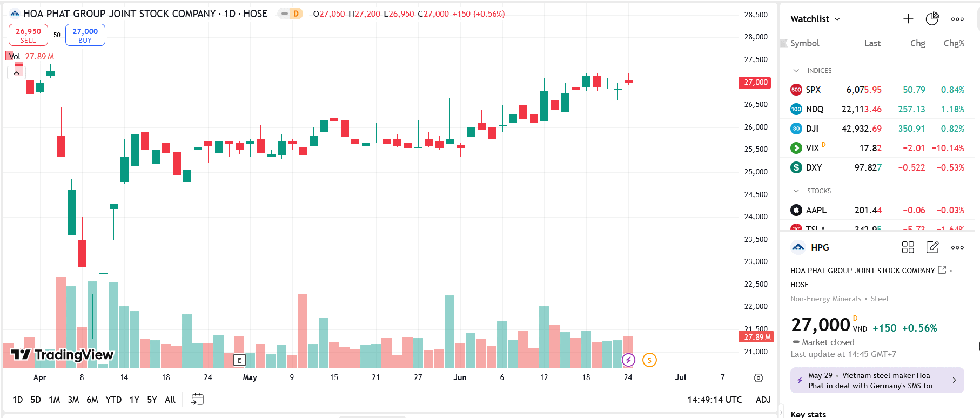Click the purple lightning news marker on the chart
This screenshot has width=980, height=418.
[x=628, y=360]
